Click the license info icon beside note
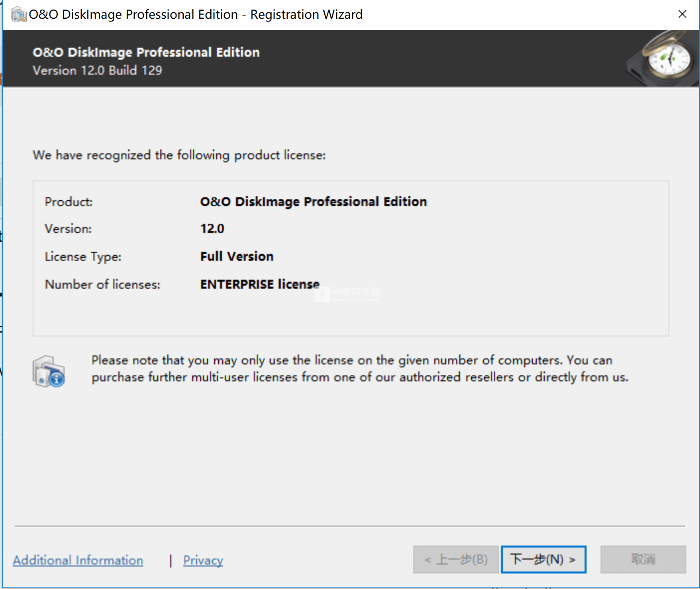The image size is (700, 589). [x=49, y=371]
